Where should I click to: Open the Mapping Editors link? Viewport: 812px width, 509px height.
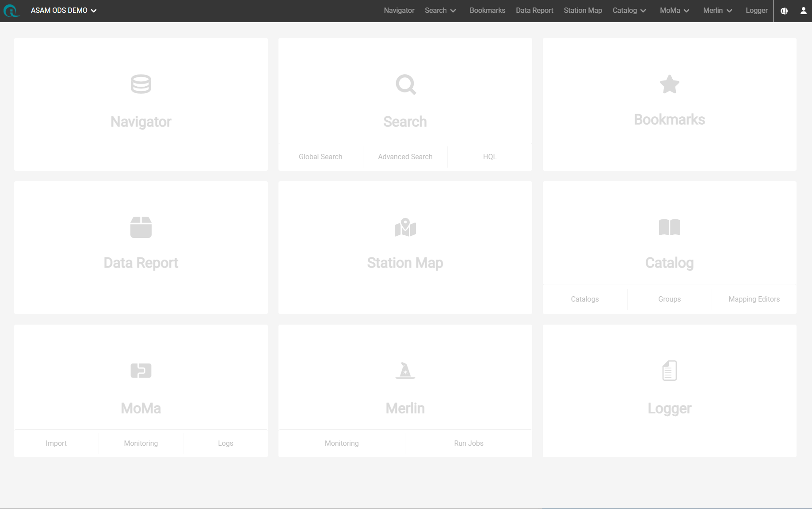(754, 299)
